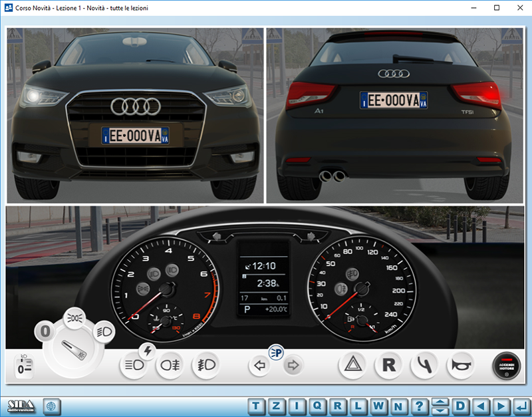Viewport: 532px width, 417px height.
Task: Set light switch to position 0
Action: point(45,330)
